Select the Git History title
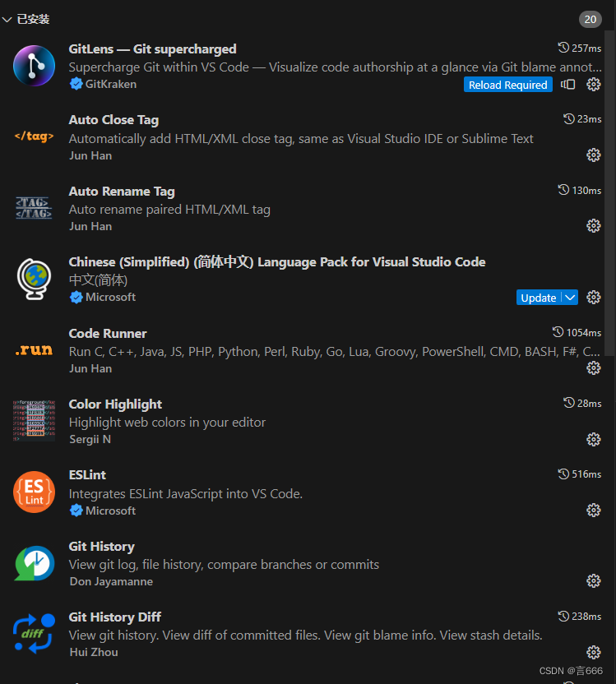 (102, 546)
